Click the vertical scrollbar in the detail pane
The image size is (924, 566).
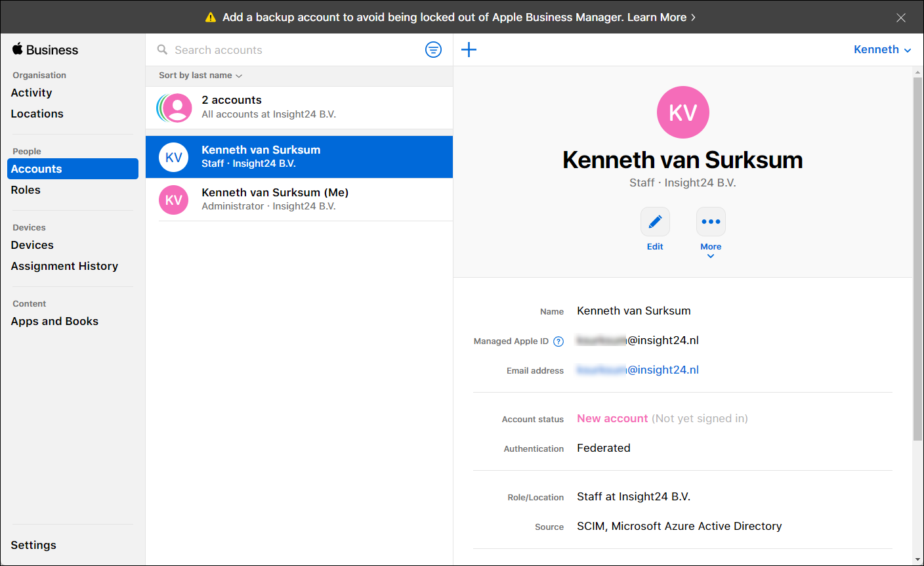click(917, 259)
